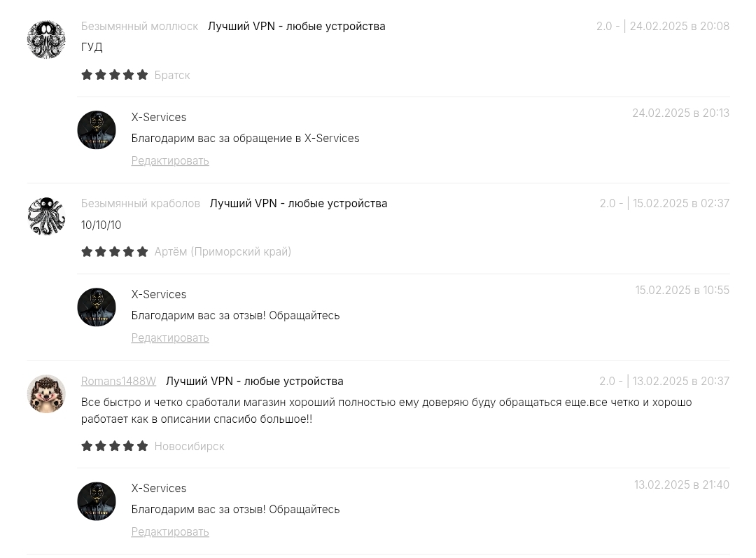Open product title in Romans1488W review
This screenshot has width=756, height=558.
255,381
